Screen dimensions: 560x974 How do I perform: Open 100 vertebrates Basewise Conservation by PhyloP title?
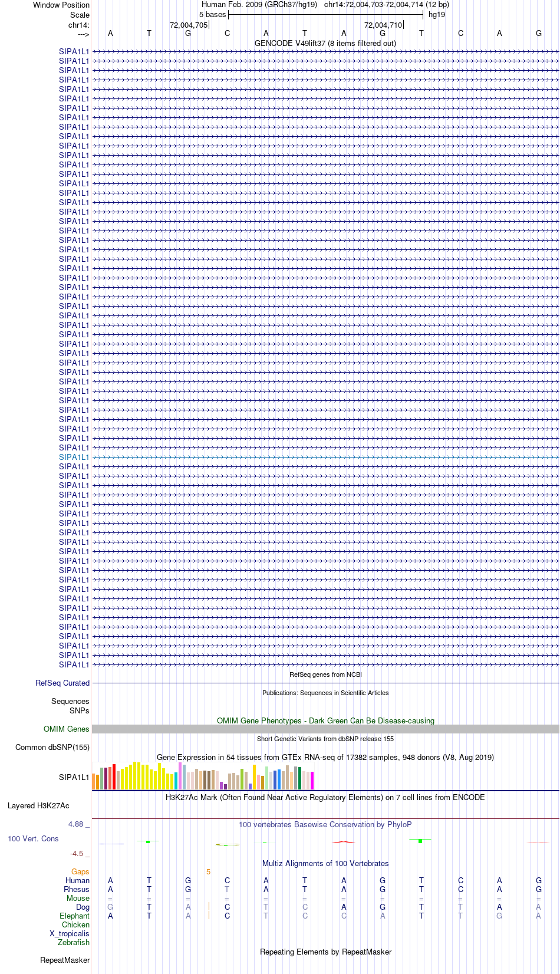point(325,824)
